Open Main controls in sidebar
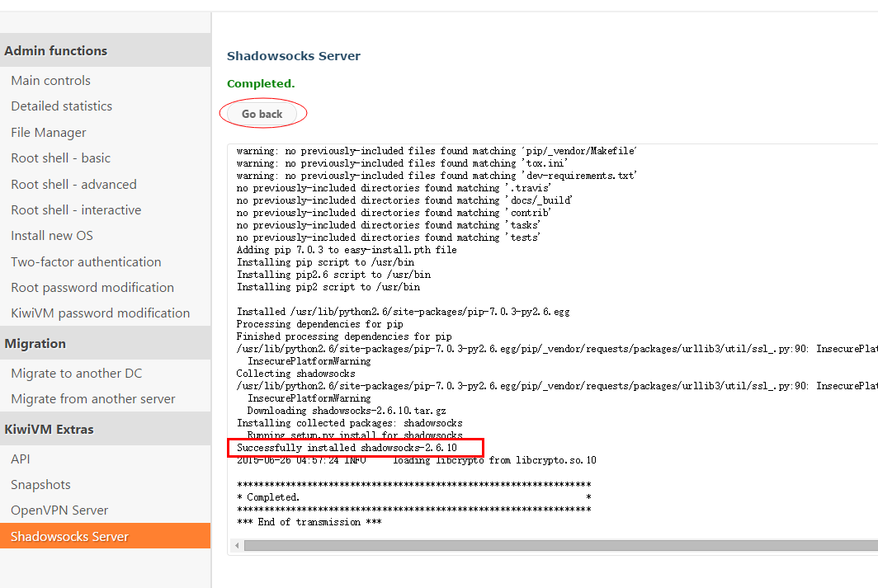The width and height of the screenshot is (878, 588). point(50,81)
